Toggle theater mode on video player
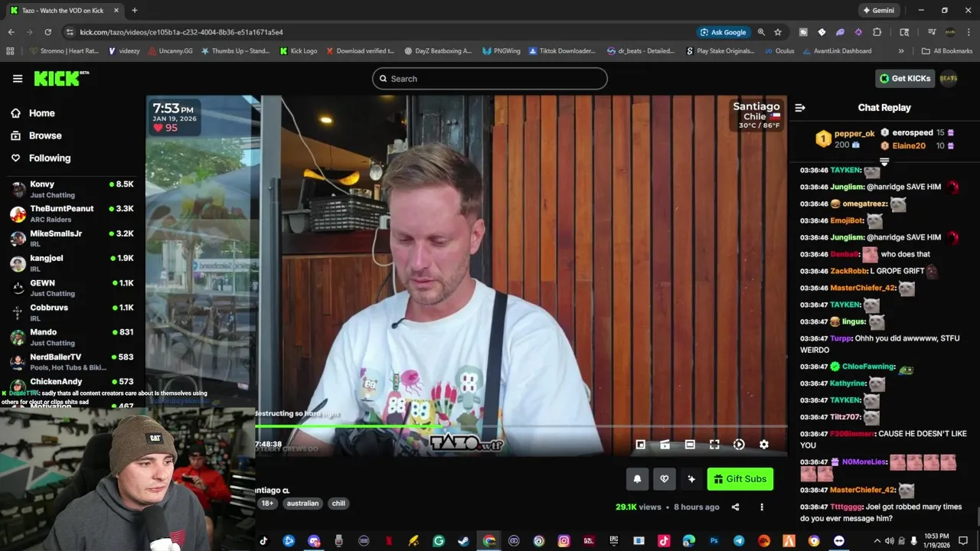This screenshot has height=551, width=980. tap(690, 444)
